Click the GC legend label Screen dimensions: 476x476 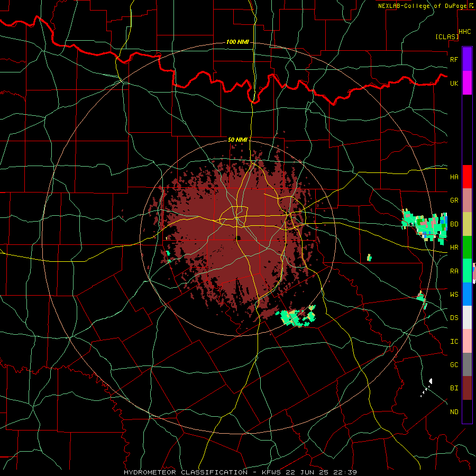pos(454,364)
